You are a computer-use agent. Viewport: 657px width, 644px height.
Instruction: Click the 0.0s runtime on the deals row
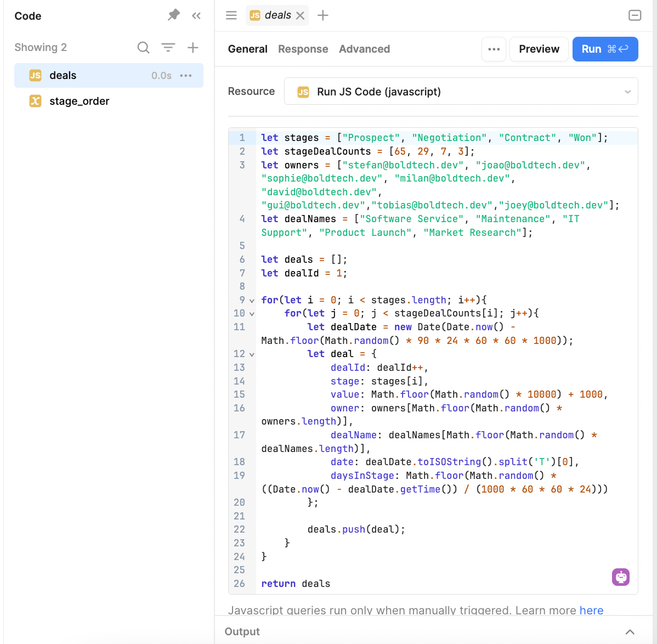click(161, 75)
